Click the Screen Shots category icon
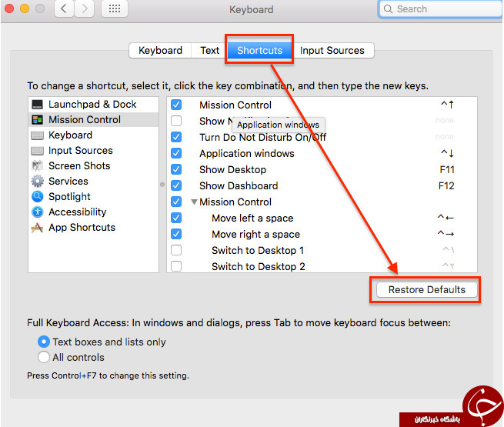The height and width of the screenshot is (427, 504). 37,165
